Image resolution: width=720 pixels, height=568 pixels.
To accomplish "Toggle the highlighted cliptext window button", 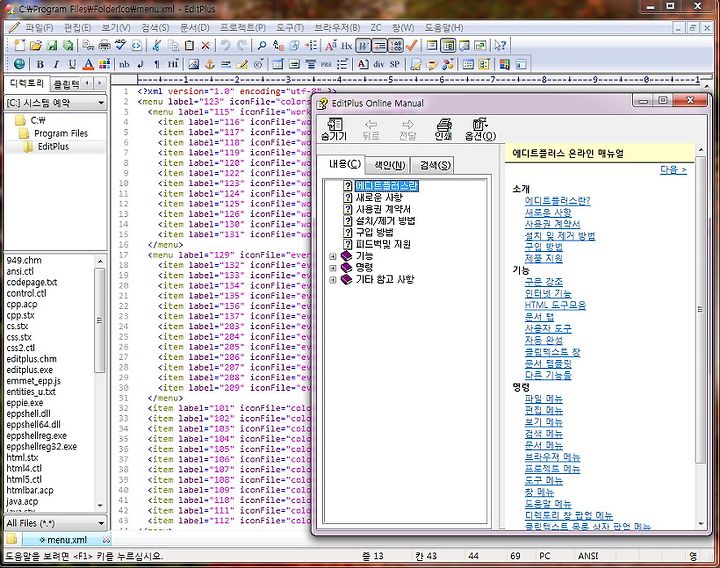I will pyautogui.click(x=448, y=45).
